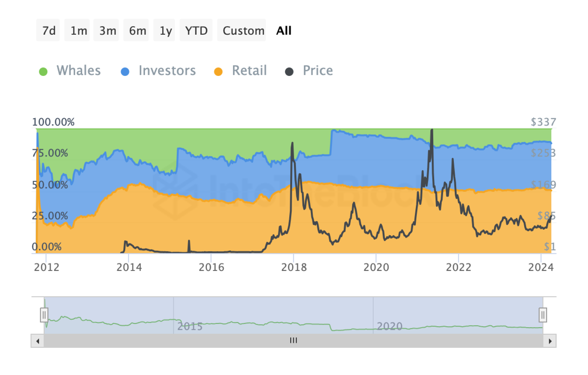The height and width of the screenshot is (375, 588).
Task: Switch to YTD view
Action: pos(196,30)
